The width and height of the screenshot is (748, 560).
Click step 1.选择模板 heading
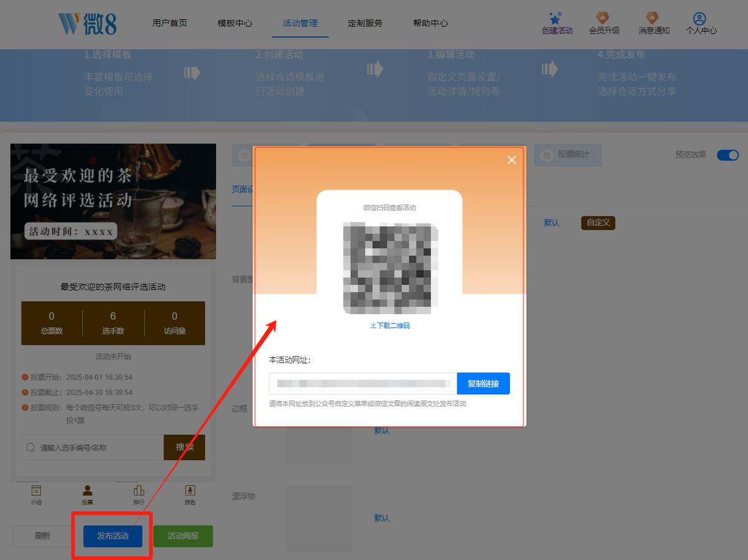[x=108, y=55]
